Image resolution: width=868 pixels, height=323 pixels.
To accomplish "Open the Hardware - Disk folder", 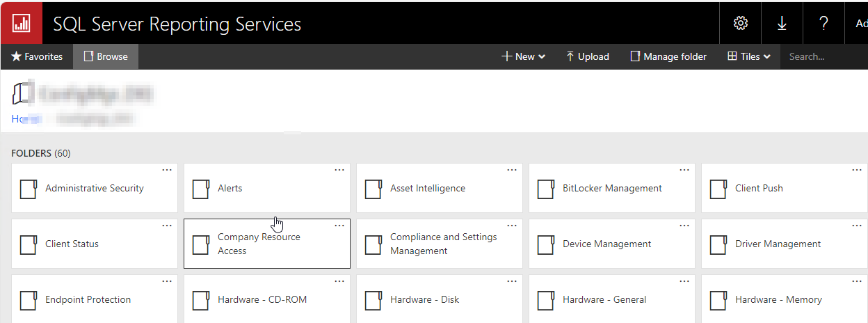I will click(x=440, y=299).
